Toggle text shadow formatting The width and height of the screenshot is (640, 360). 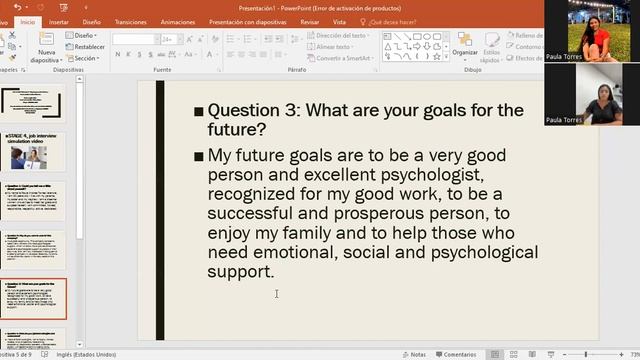click(151, 54)
